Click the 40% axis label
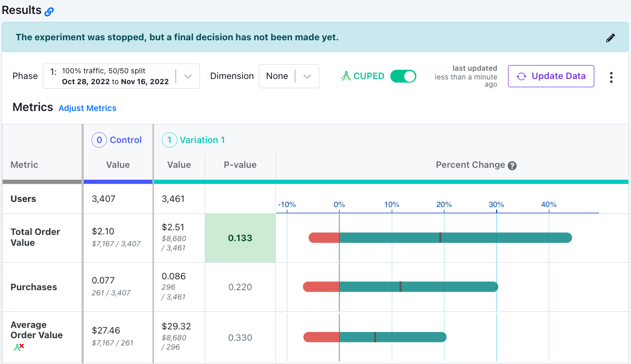Screen dimensions: 631x364 pos(549,204)
